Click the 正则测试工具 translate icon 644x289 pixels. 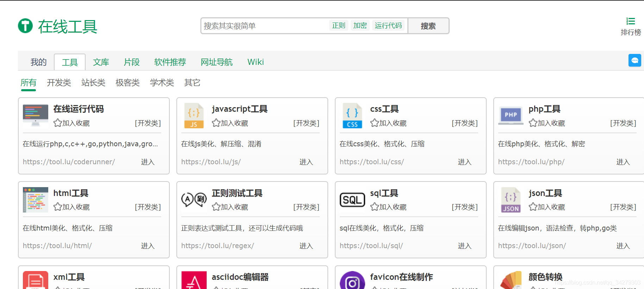click(x=194, y=199)
